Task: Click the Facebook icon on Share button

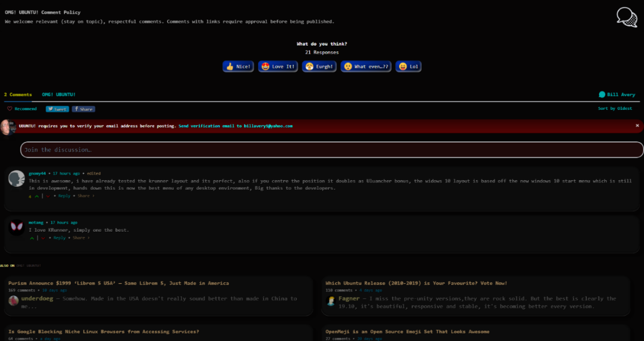Action: click(77, 109)
